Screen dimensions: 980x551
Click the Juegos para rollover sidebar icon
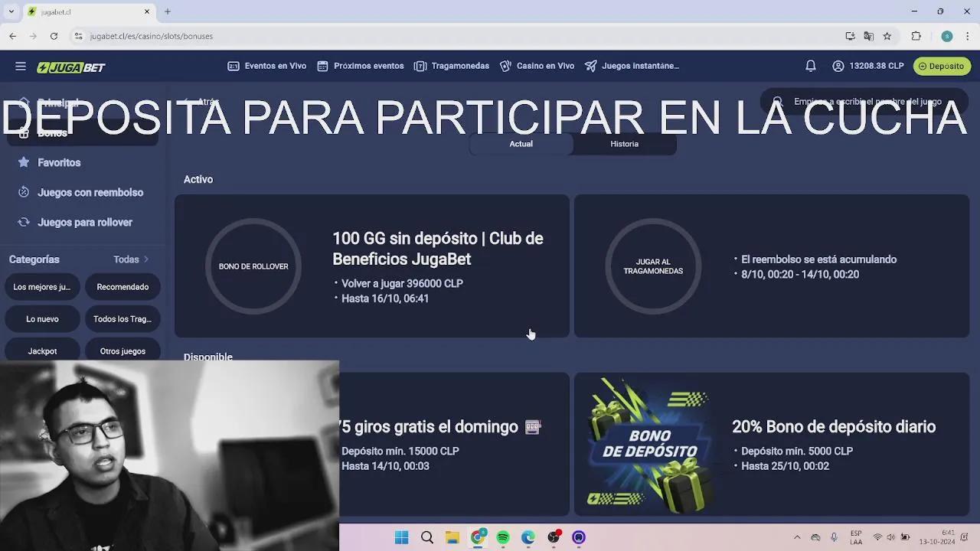click(24, 222)
